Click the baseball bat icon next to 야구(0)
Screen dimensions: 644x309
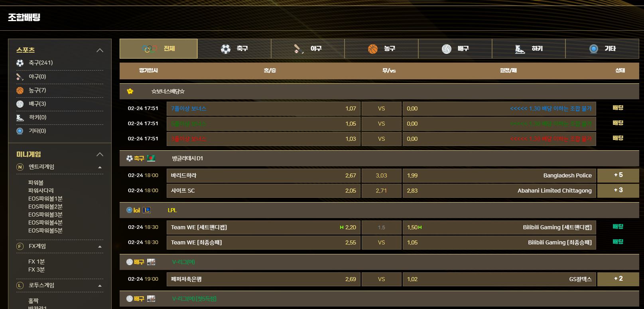[20, 77]
